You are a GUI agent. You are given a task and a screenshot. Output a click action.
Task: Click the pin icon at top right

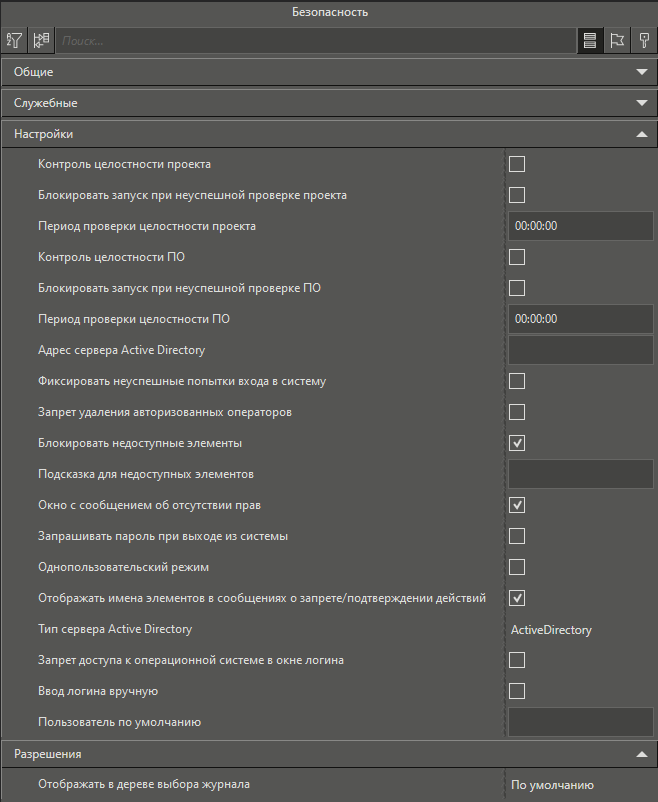click(644, 41)
